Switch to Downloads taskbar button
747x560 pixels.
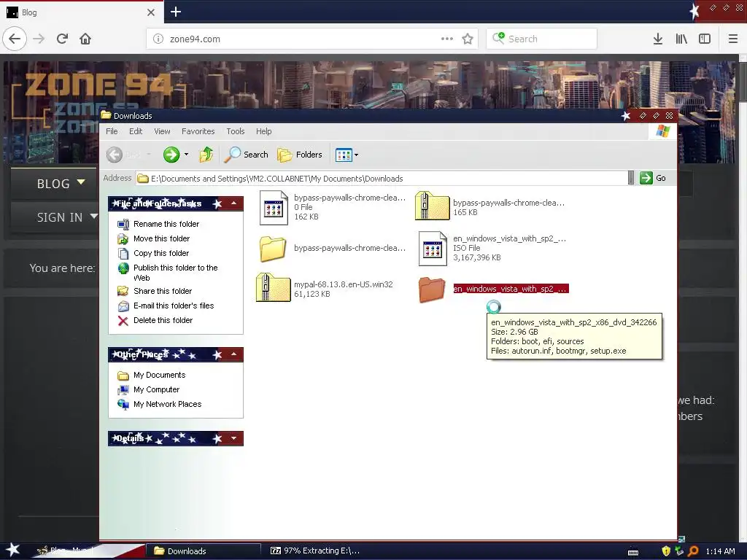203,551
